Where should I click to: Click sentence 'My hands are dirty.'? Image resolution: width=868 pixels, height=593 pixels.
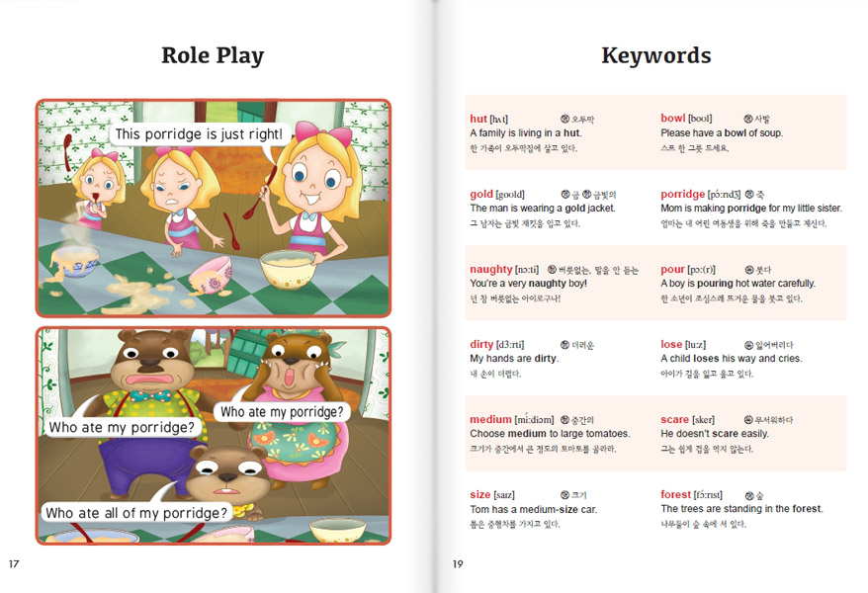coord(514,359)
